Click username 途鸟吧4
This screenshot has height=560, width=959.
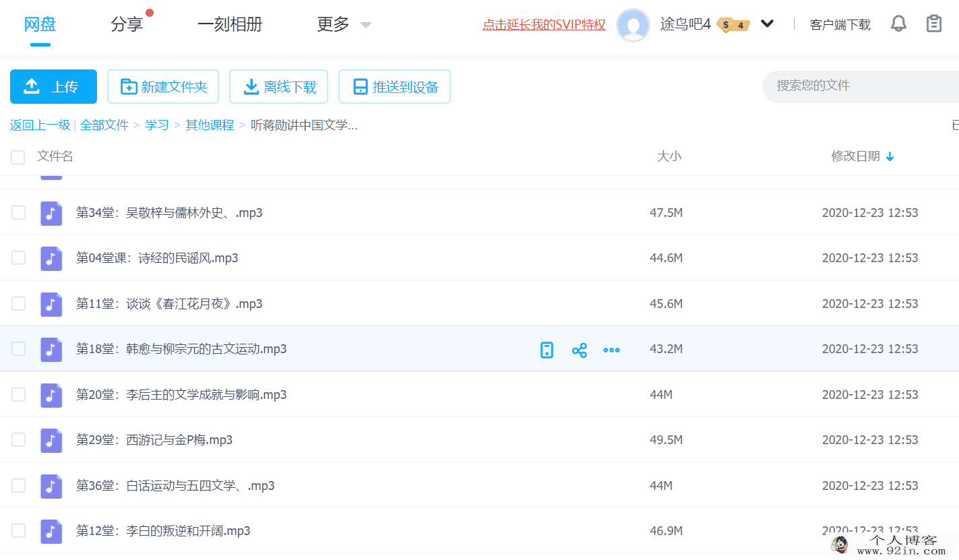[685, 25]
